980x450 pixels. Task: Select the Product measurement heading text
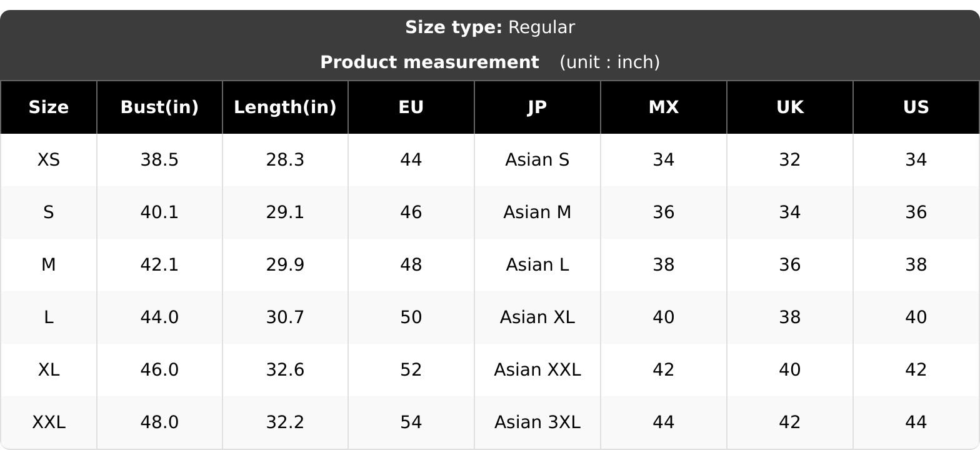tap(429, 62)
